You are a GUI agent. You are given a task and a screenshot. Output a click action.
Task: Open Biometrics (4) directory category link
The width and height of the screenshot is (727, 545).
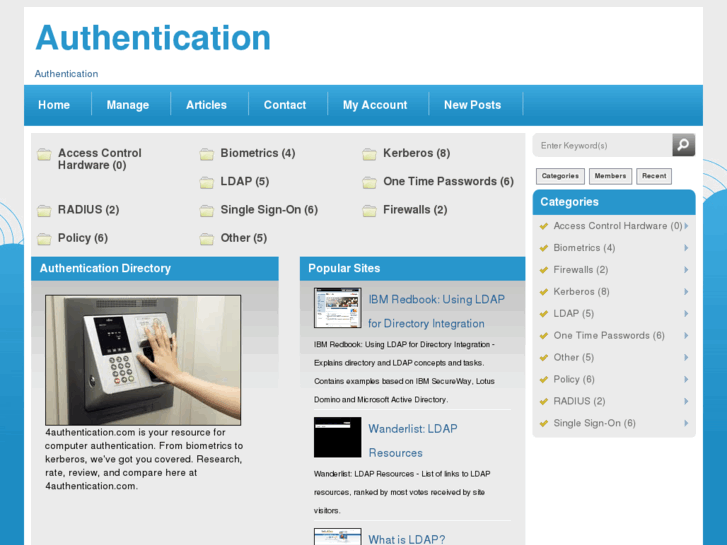pos(258,153)
